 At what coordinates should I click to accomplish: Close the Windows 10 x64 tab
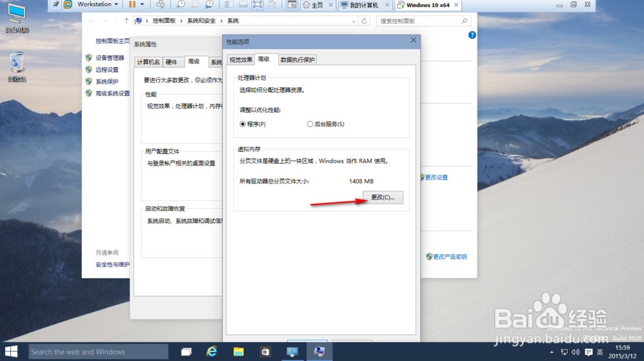[x=456, y=5]
